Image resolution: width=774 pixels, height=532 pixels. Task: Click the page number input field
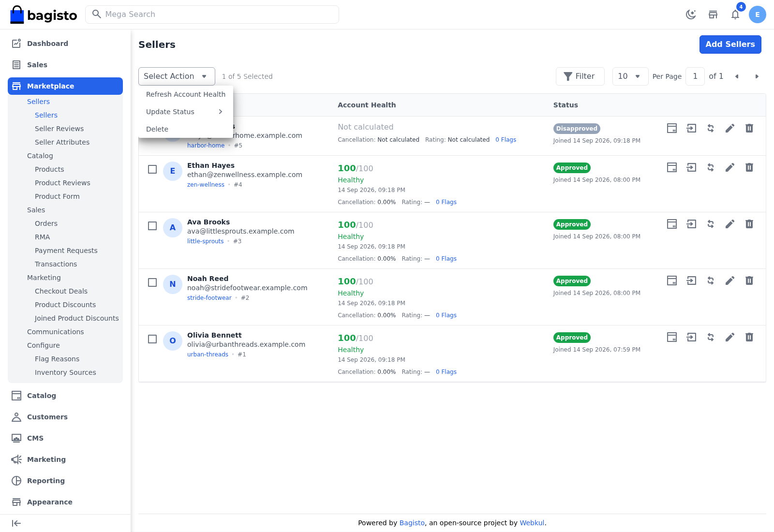click(695, 76)
